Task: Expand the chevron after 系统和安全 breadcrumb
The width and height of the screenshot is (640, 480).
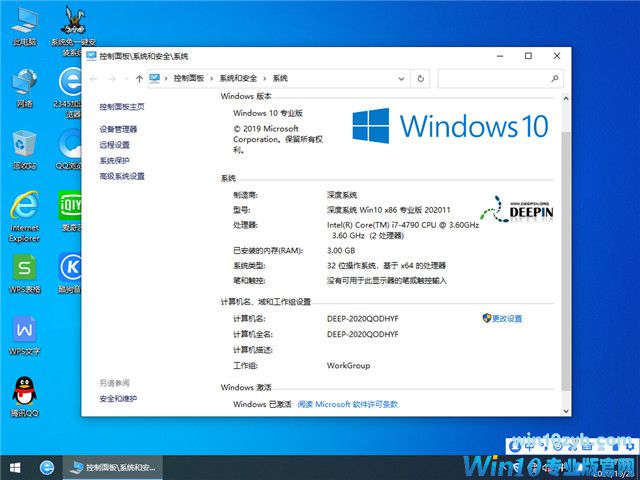Action: coord(264,78)
